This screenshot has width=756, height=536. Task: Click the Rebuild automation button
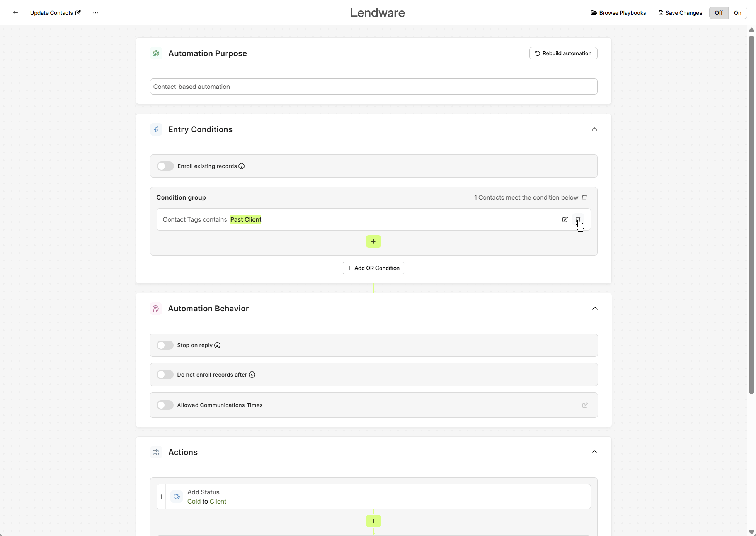pyautogui.click(x=563, y=53)
